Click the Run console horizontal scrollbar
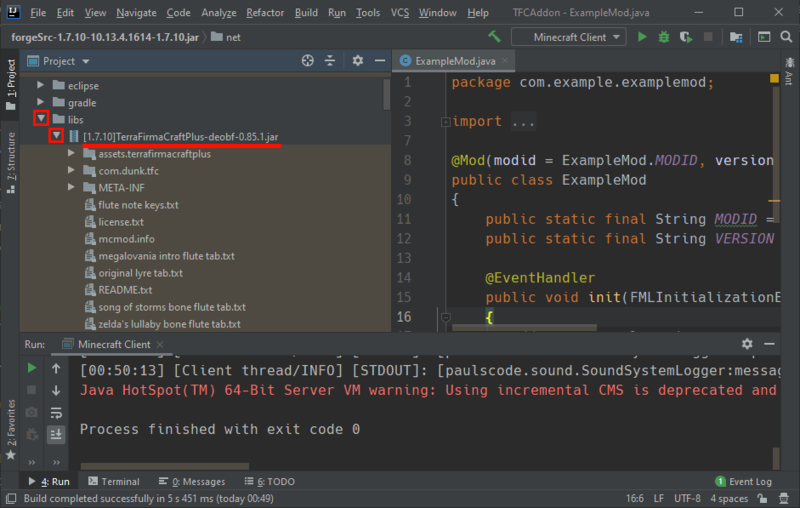This screenshot has width=800, height=508. pyautogui.click(x=164, y=466)
